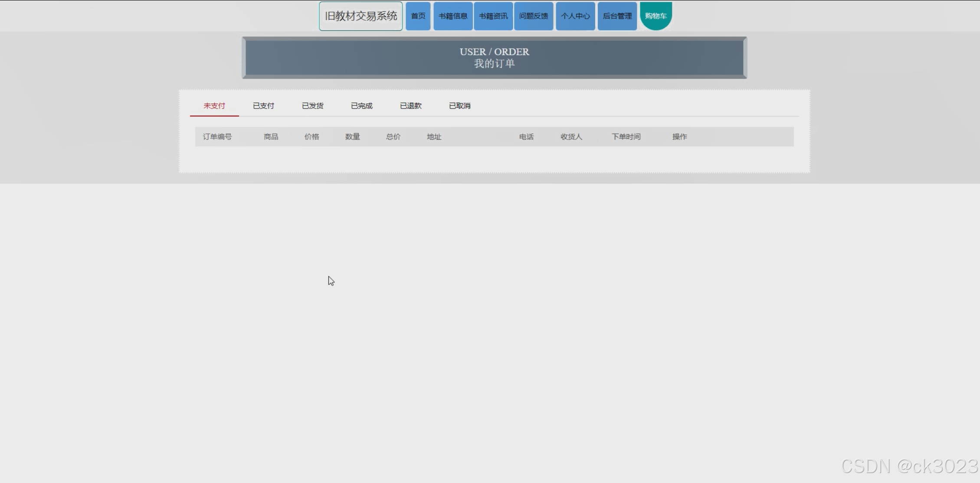The image size is (980, 483).
Task: Click the 下单时间 column header
Action: [626, 137]
